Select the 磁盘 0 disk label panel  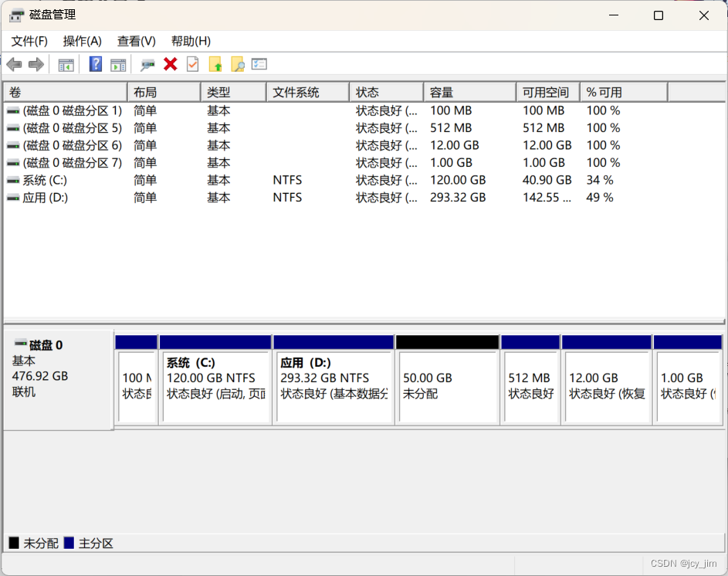[x=59, y=380]
